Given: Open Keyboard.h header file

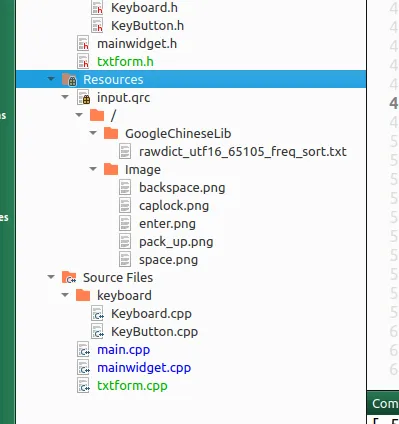Looking at the screenshot, I should (x=144, y=8).
